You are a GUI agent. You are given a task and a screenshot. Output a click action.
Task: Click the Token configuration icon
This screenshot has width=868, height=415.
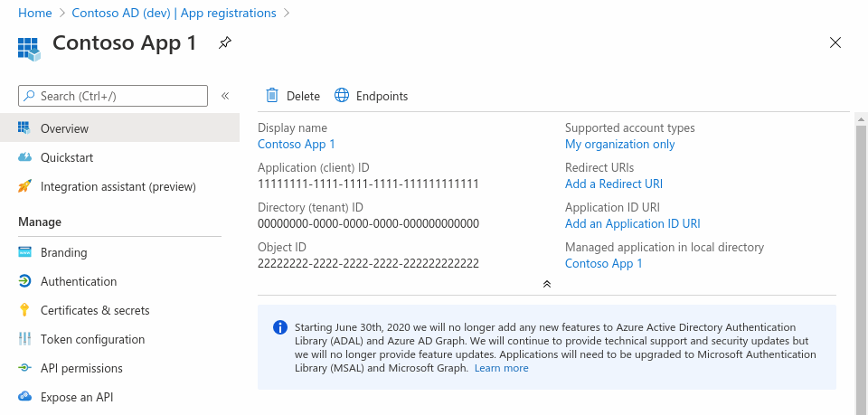[x=24, y=339]
